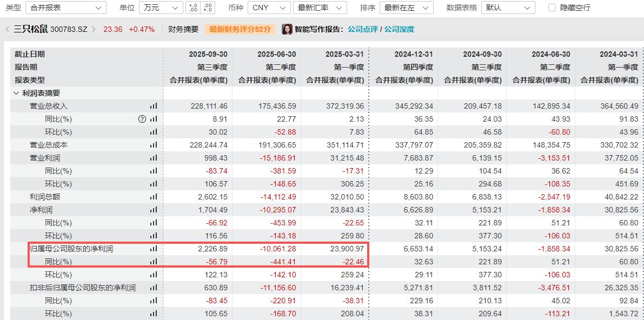Show chart for 营业利润 row

pyautogui.click(x=154, y=158)
